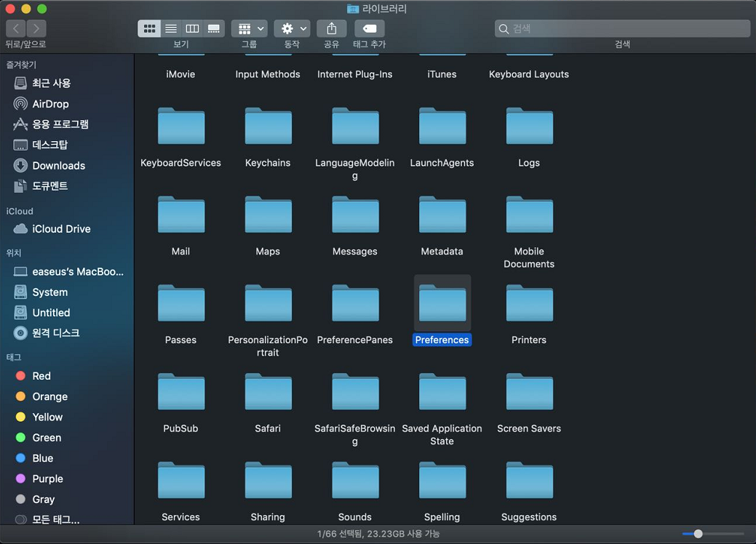Select the Red tag

41,376
